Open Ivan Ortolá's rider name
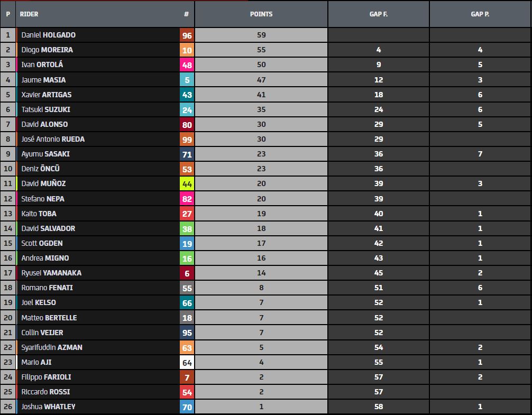The width and height of the screenshot is (532, 415). coord(42,64)
